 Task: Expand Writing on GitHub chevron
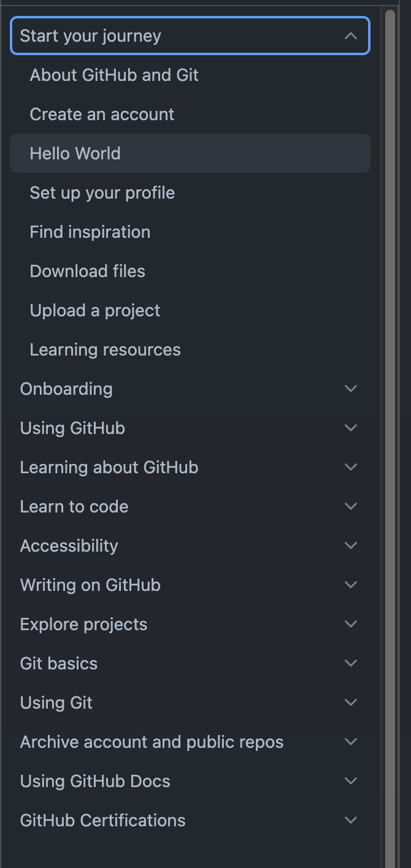[350, 585]
